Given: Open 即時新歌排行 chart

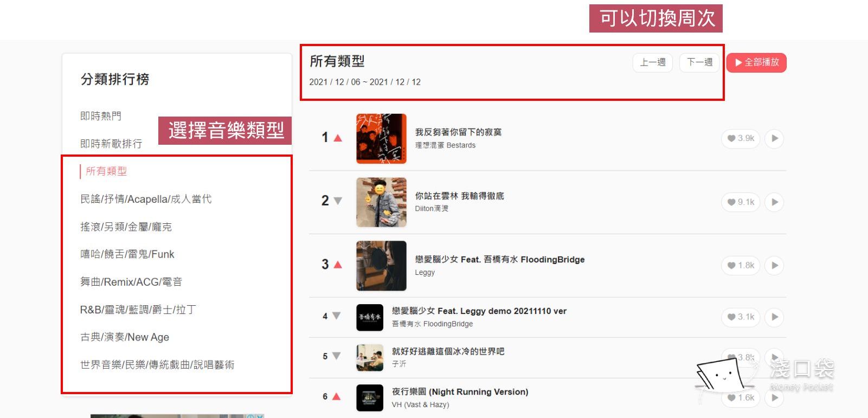Looking at the screenshot, I should click(x=111, y=144).
